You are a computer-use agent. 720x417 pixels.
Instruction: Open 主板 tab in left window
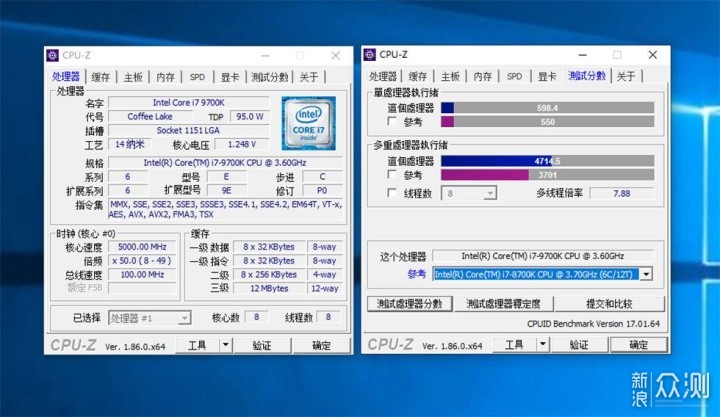pos(133,77)
